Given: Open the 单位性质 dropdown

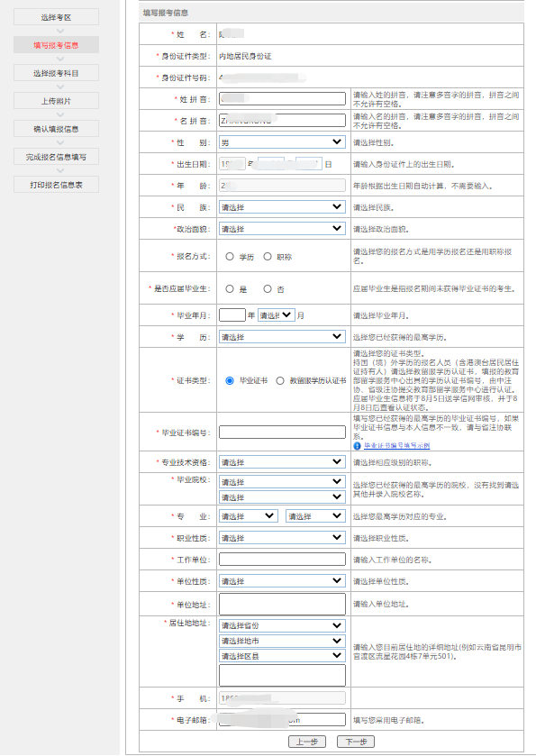Looking at the screenshot, I should point(282,581).
